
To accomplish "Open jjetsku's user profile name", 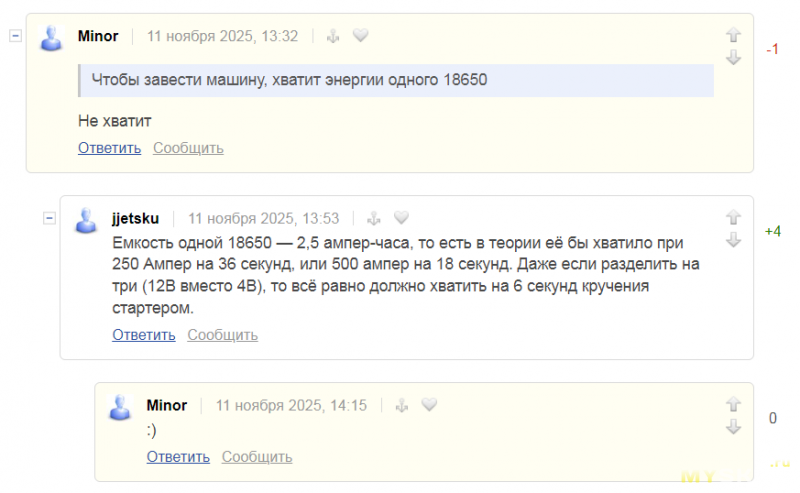I will [x=135, y=218].
